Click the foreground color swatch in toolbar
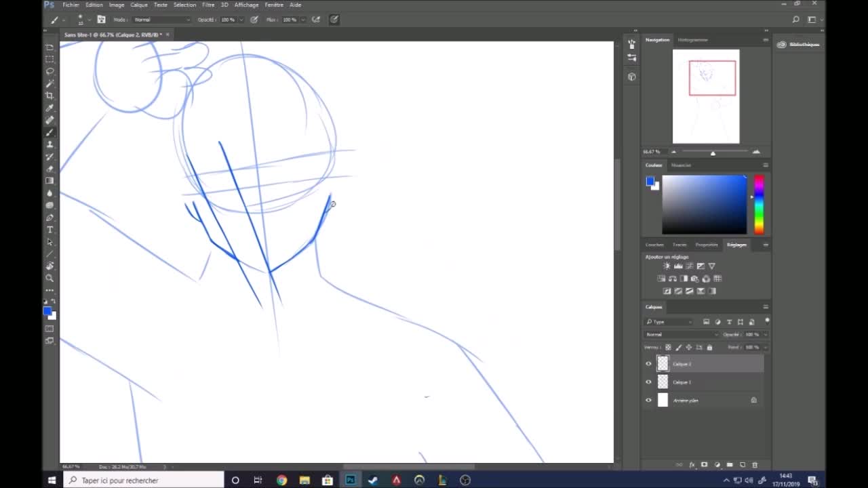The image size is (868, 488). [x=47, y=311]
